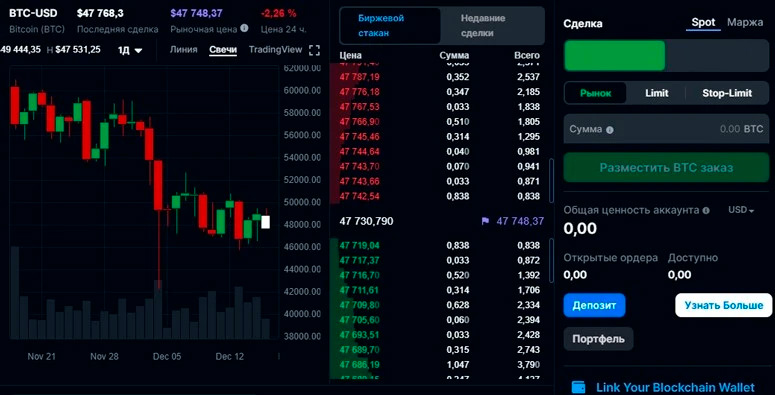775x395 pixels.
Task: Click the ask side order book scrollbar
Action: [552, 180]
